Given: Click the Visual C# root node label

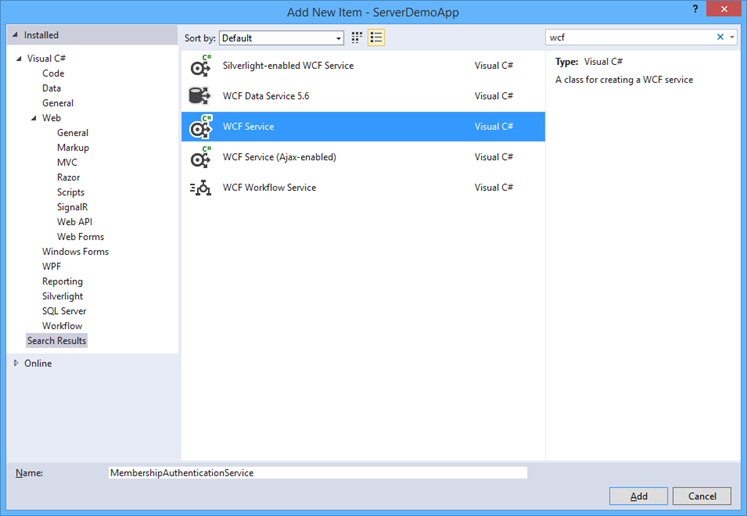Looking at the screenshot, I should (46, 59).
